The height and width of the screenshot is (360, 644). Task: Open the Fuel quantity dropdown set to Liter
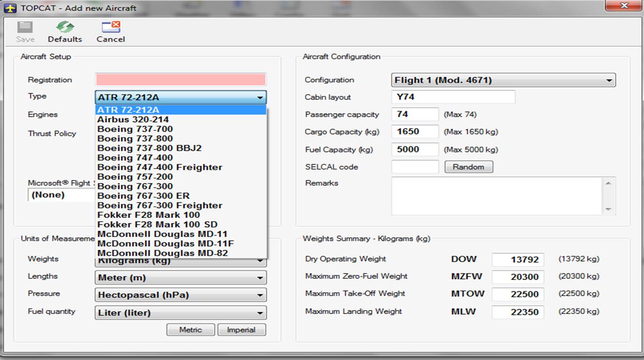click(x=181, y=313)
